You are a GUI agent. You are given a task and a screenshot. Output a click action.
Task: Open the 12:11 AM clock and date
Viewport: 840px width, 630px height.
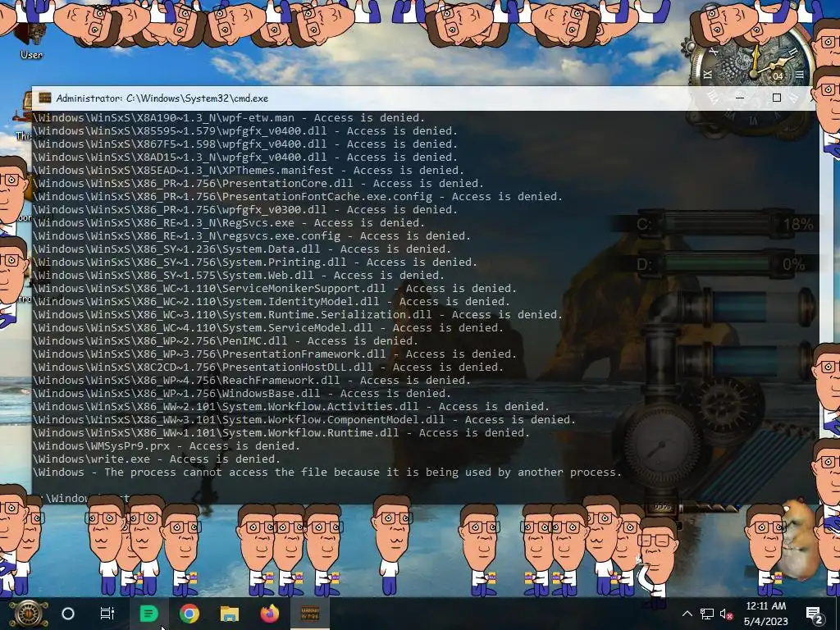766,614
